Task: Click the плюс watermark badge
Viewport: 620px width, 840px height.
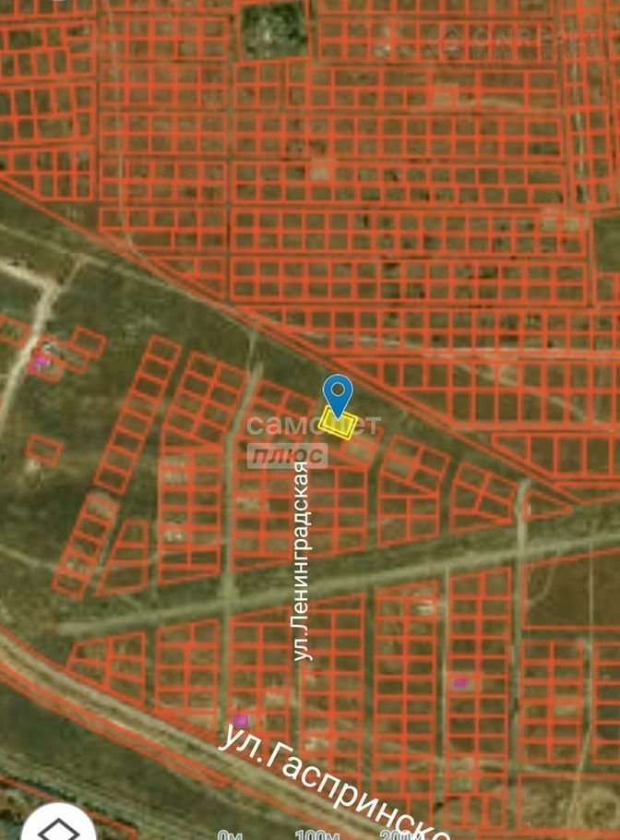Action: [287, 455]
